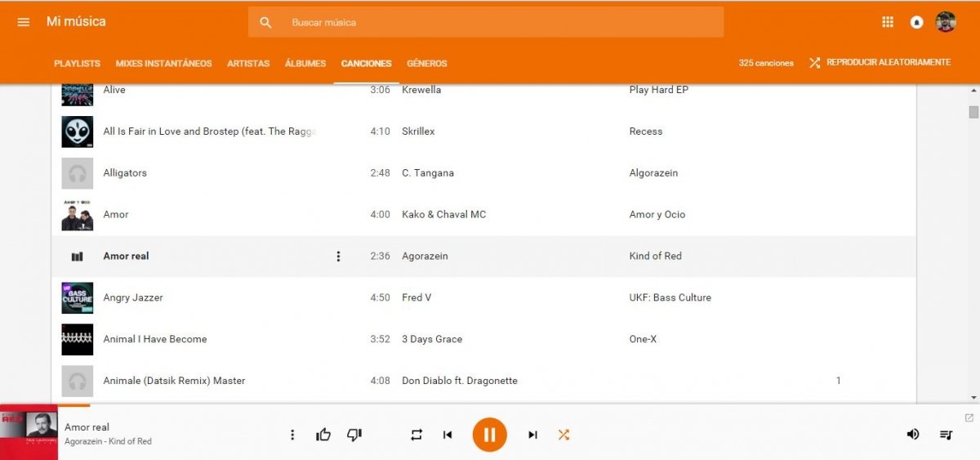Switch to the Mixes Instantáneos tab
Image resolution: width=980 pixels, height=460 pixels.
coord(163,63)
